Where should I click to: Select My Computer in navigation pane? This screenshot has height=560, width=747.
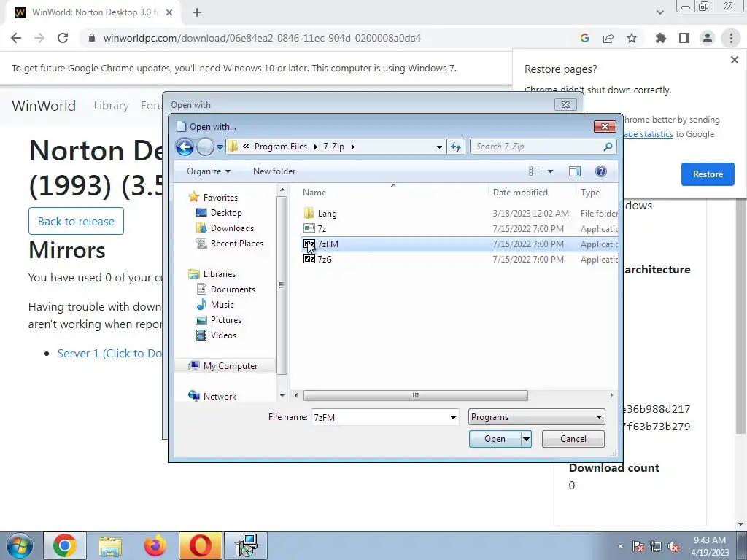coord(223,366)
